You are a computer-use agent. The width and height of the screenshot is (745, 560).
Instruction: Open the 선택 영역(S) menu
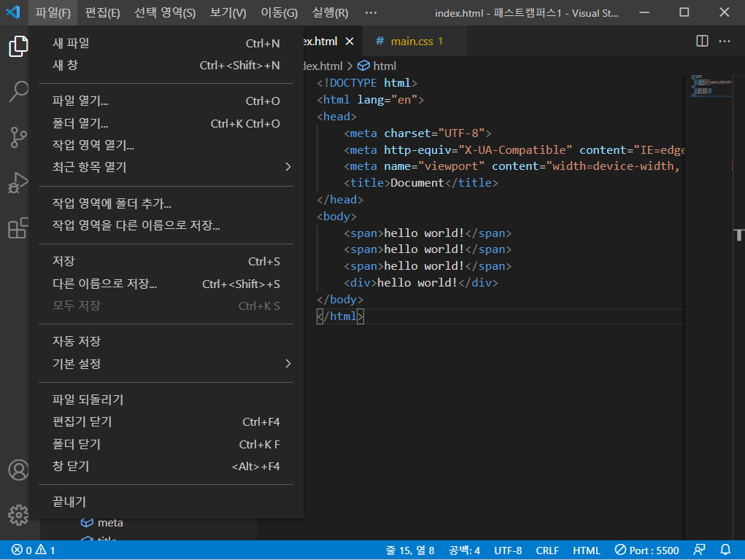(x=165, y=13)
